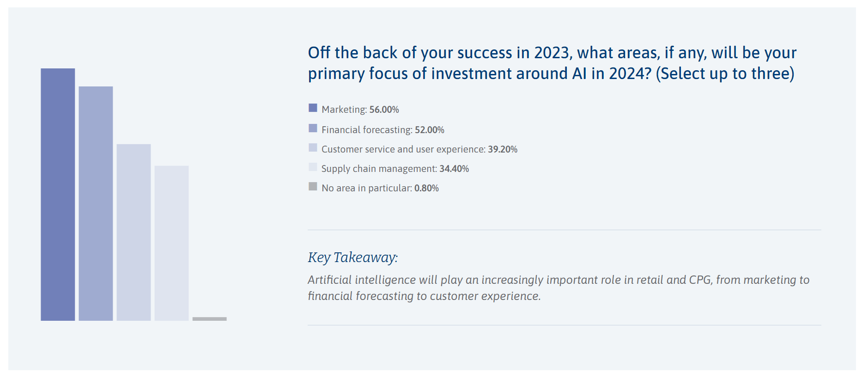Viewport: 868px width, 379px height.
Task: Click the Customer service chart bar
Action: (134, 232)
